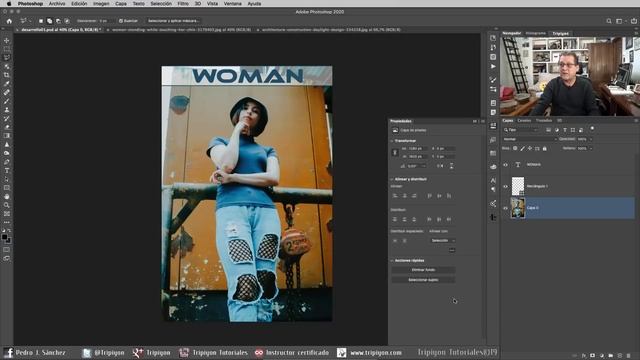Open the Lasso tool preset picker

click(x=25, y=21)
